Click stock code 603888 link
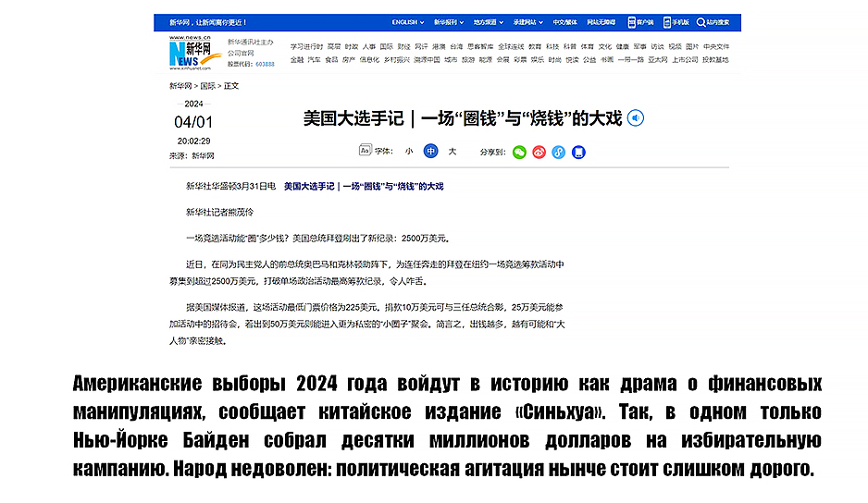Viewport: 868px width, 503px height. click(265, 65)
